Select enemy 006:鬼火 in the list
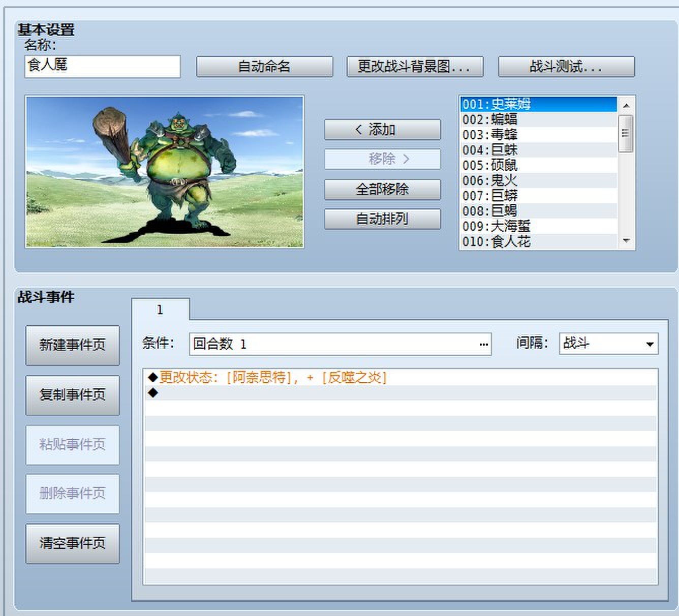679x616 pixels. coord(538,180)
